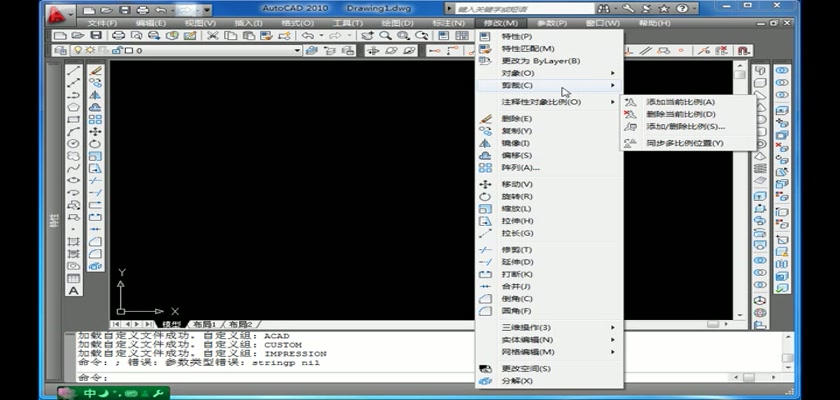The image size is (840, 400).
Task: Click the 中 input method indicator in taskbar
Action: pyautogui.click(x=89, y=394)
